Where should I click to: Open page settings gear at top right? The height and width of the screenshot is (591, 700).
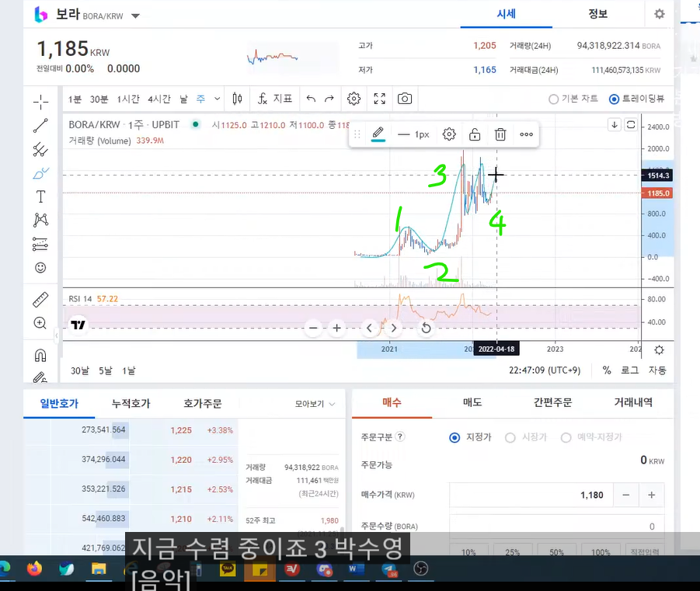tap(660, 14)
